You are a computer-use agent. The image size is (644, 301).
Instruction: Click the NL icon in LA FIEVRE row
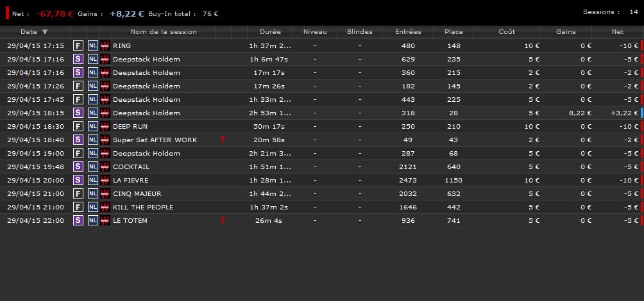point(93,180)
